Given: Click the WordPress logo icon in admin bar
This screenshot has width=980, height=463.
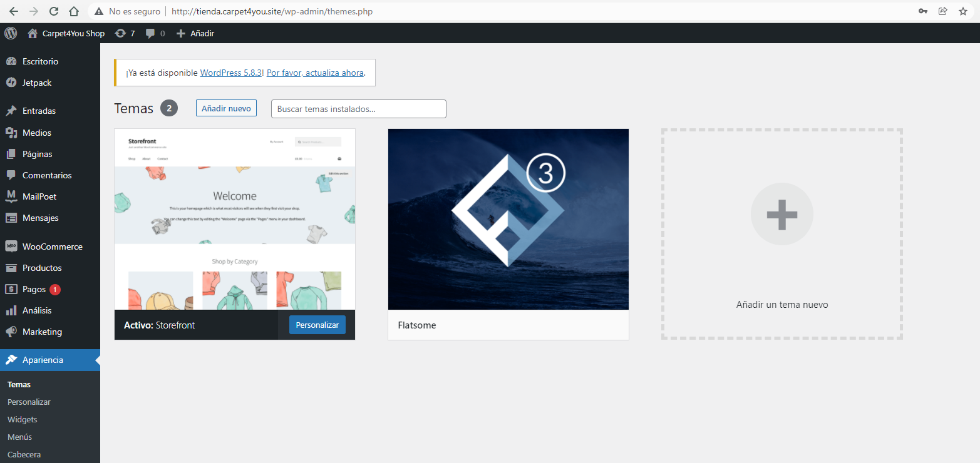Looking at the screenshot, I should click(11, 33).
